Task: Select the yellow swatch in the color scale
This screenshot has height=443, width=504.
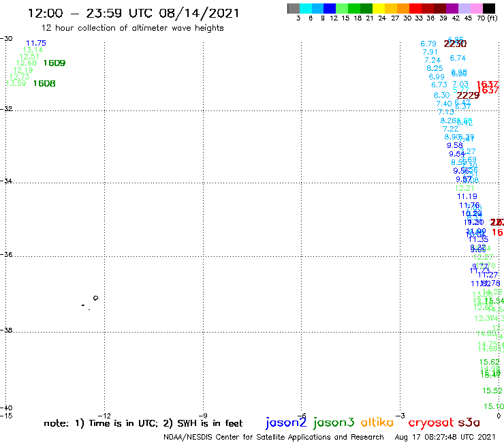Action: click(378, 8)
